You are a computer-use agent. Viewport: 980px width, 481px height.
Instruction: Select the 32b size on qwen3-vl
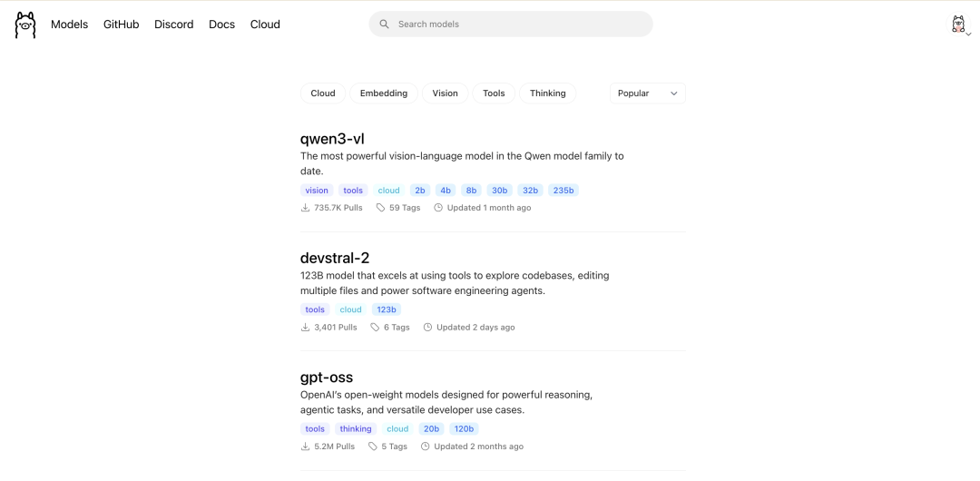pyautogui.click(x=531, y=191)
